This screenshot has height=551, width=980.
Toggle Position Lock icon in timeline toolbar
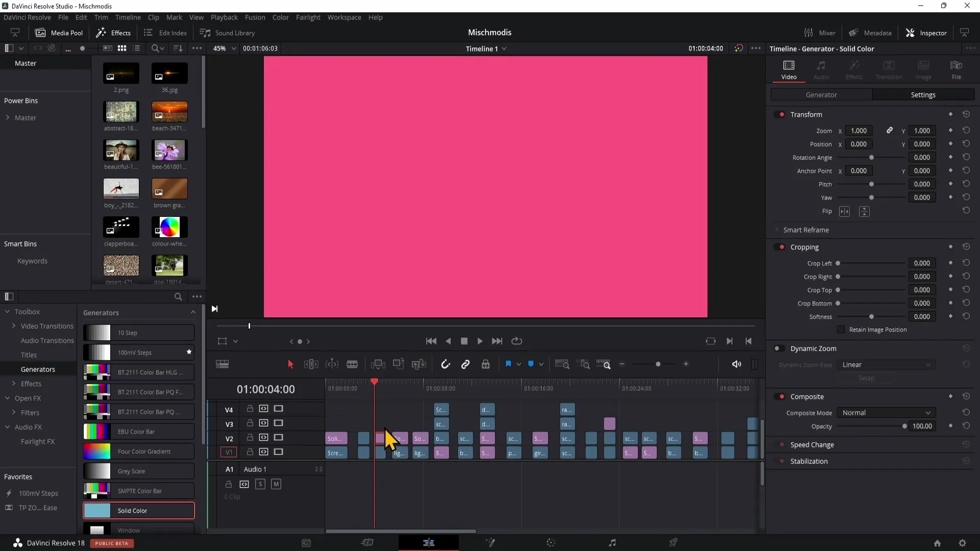(x=485, y=364)
